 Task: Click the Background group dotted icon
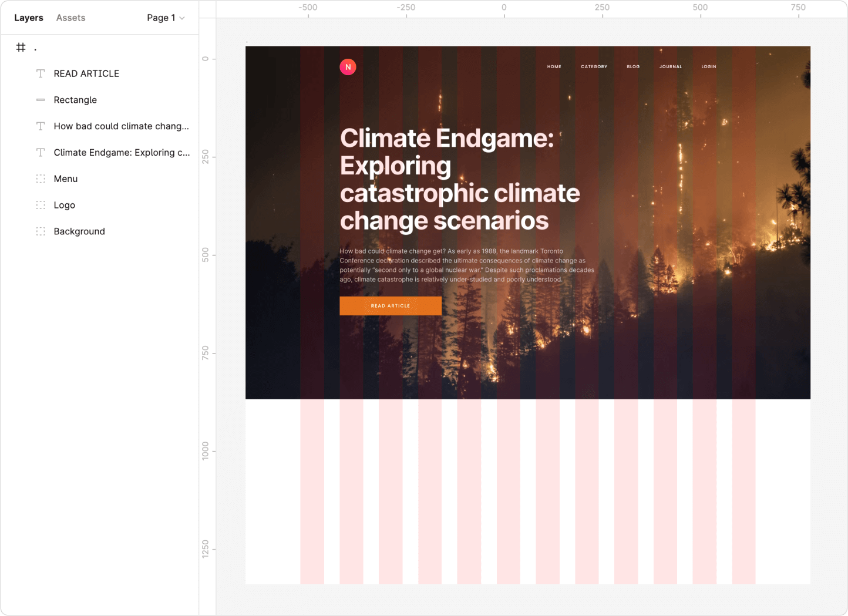click(x=41, y=231)
